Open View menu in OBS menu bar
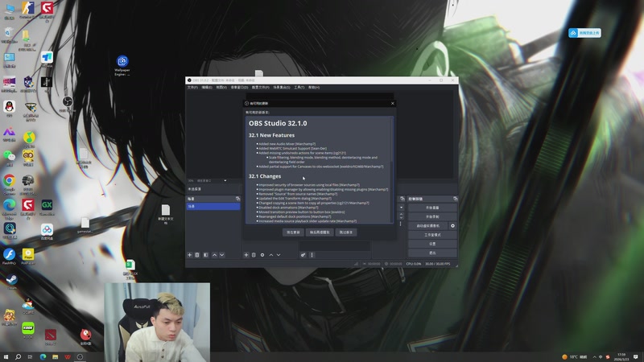The height and width of the screenshot is (362, 644). pyautogui.click(x=221, y=88)
